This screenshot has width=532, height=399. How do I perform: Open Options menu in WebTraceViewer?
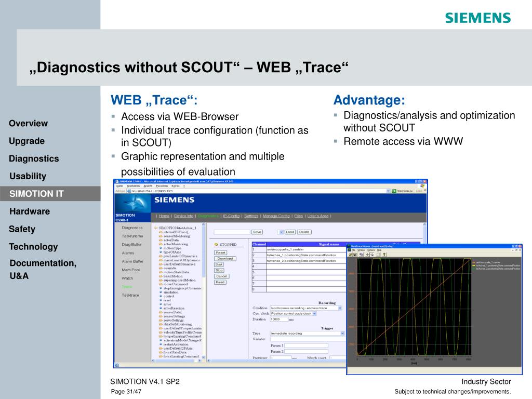tap(371, 250)
